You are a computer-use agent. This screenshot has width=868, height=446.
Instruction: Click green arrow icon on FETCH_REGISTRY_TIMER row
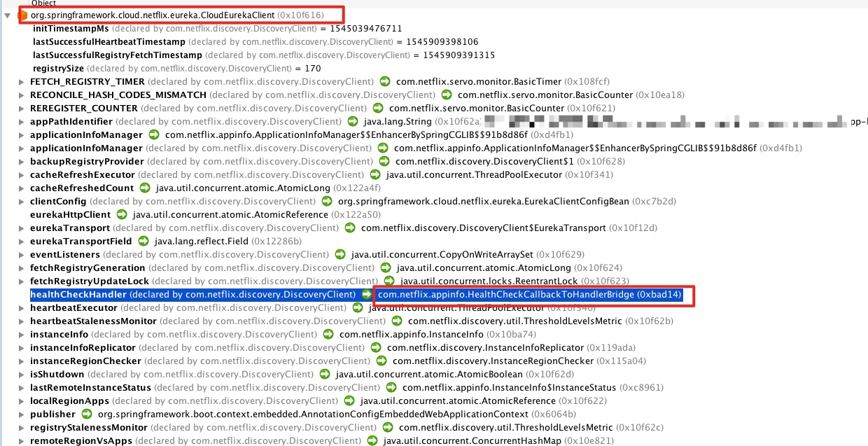[x=385, y=81]
